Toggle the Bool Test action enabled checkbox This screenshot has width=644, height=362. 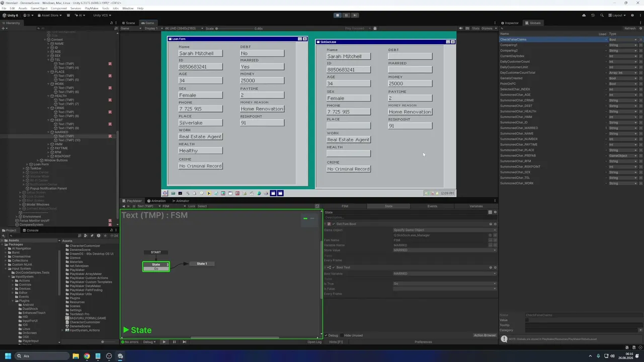[x=333, y=267]
